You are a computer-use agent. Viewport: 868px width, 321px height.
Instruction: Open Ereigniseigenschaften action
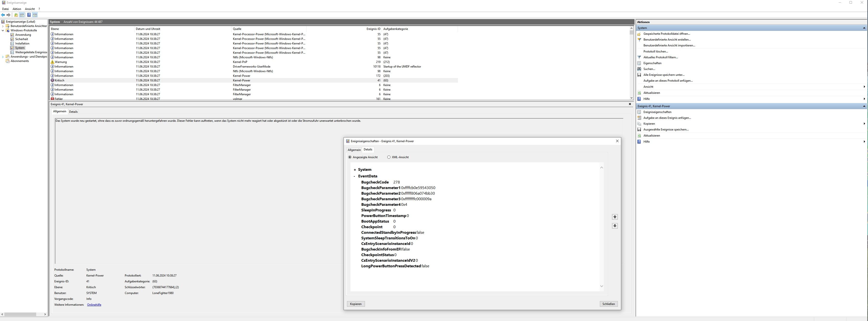click(657, 112)
